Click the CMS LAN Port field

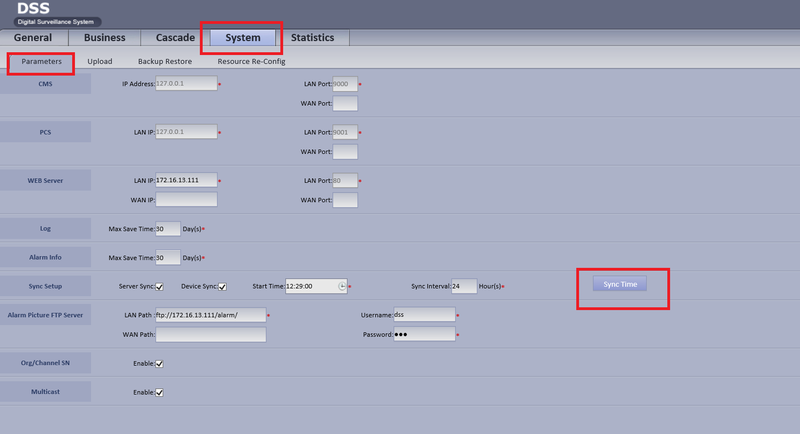[x=345, y=84]
